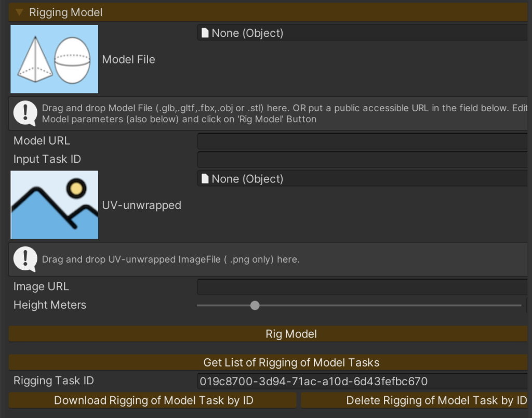Viewport: 532px width, 418px height.
Task: Click the info bubble icon beside model file instructions
Action: point(25,113)
